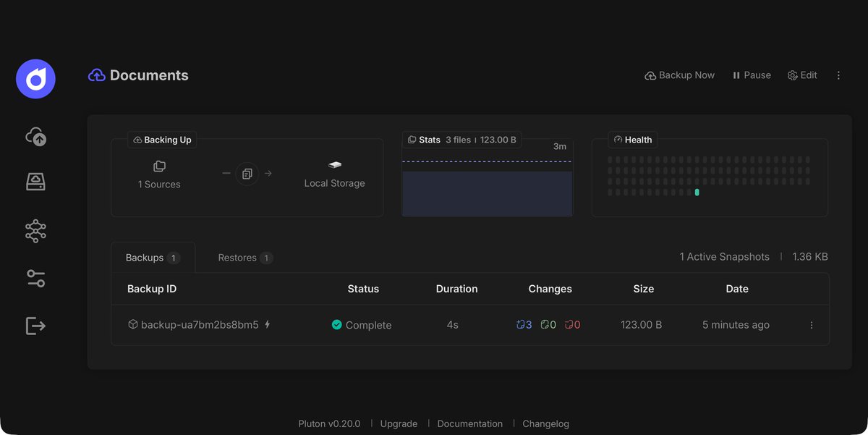The height and width of the screenshot is (435, 868).
Task: Click the blue new files changes icon
Action: point(520,325)
